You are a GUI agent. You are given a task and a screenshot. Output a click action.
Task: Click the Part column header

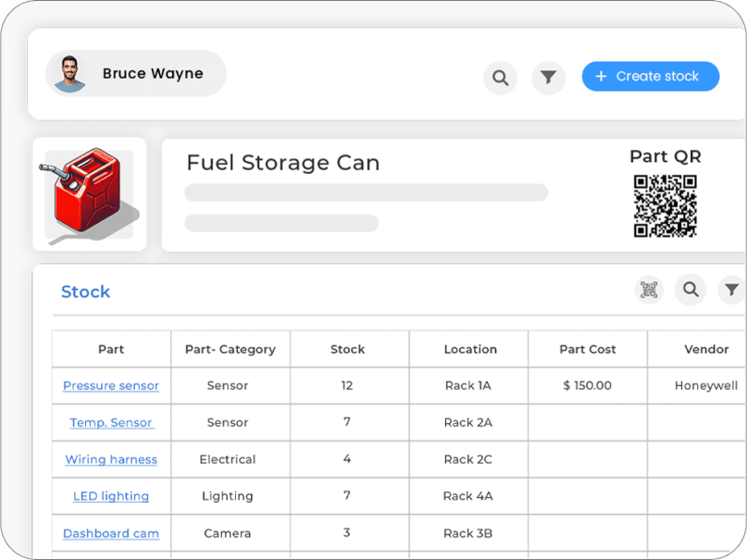coord(111,349)
